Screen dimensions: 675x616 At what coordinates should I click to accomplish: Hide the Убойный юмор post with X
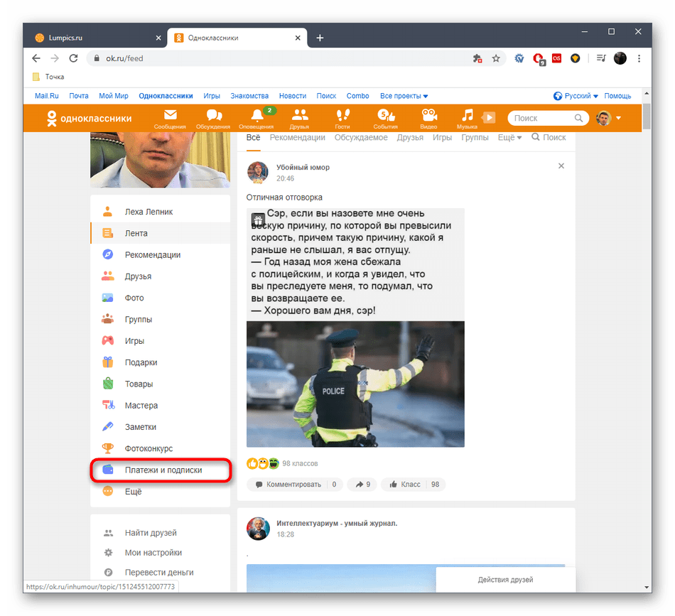[x=561, y=166]
